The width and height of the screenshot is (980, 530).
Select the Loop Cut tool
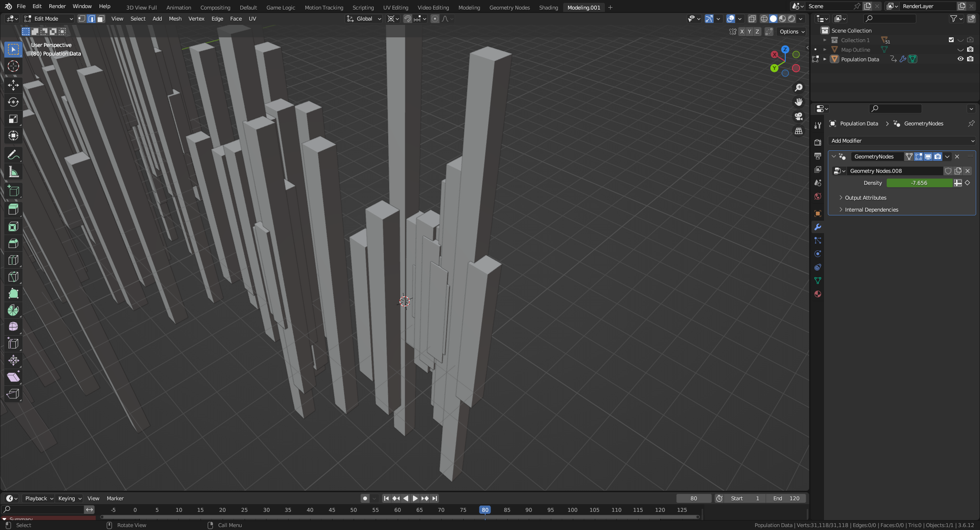[13, 260]
